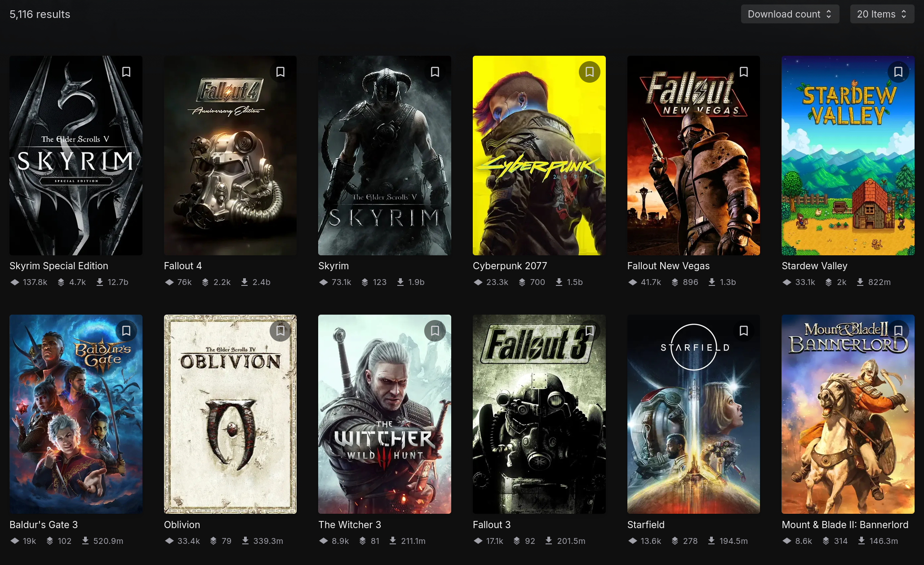
Task: Click the "896" collections count
Action: point(691,282)
